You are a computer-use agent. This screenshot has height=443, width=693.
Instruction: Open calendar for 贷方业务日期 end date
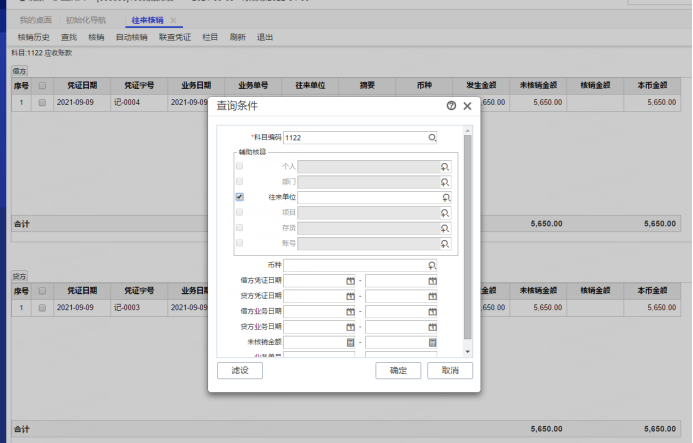pyautogui.click(x=432, y=327)
